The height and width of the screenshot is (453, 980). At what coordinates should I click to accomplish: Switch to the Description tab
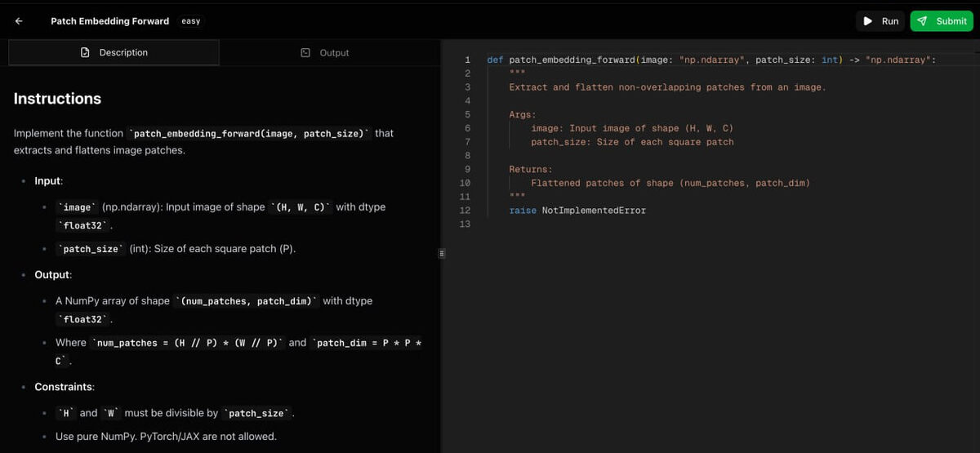pyautogui.click(x=114, y=52)
